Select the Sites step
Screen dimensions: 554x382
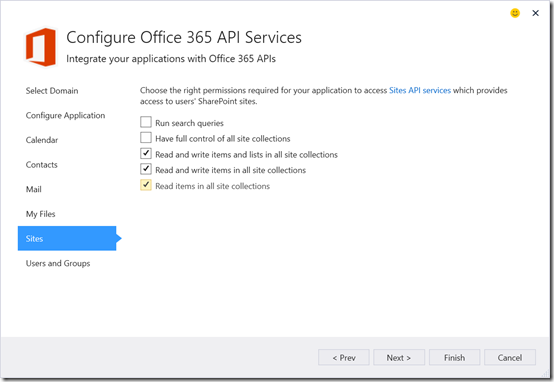point(67,239)
